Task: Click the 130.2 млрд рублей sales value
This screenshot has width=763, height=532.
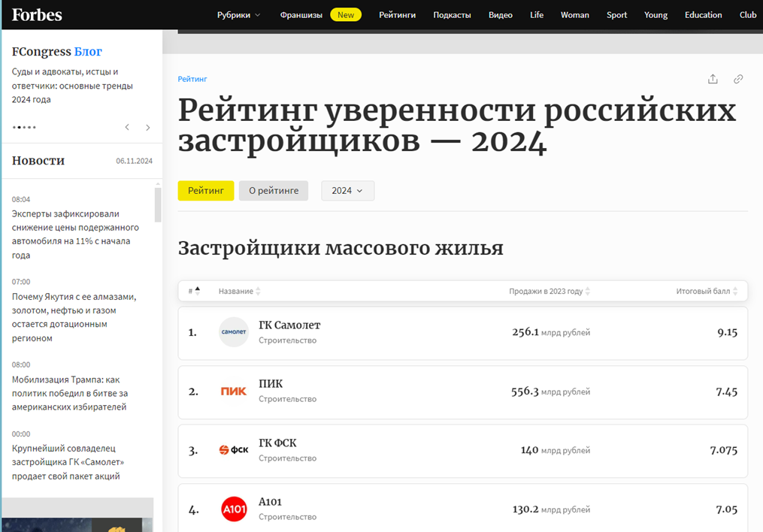Action: point(551,509)
